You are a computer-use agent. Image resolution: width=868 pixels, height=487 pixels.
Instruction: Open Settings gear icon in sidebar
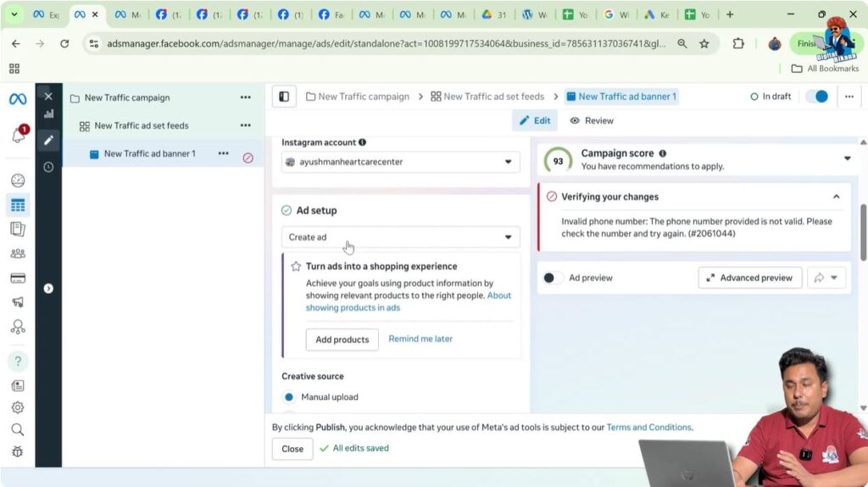pos(18,407)
